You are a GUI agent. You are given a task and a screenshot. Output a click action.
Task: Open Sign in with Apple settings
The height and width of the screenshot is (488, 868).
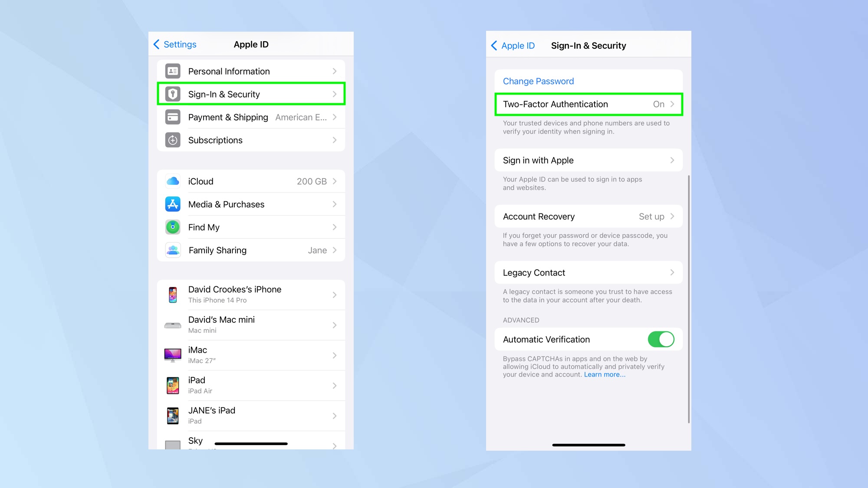tap(589, 160)
